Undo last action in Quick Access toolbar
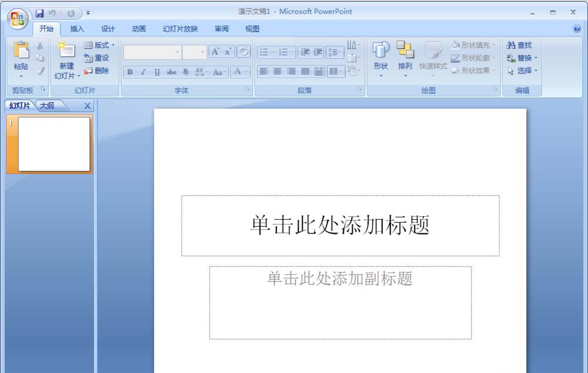This screenshot has height=373, width=588. point(52,14)
